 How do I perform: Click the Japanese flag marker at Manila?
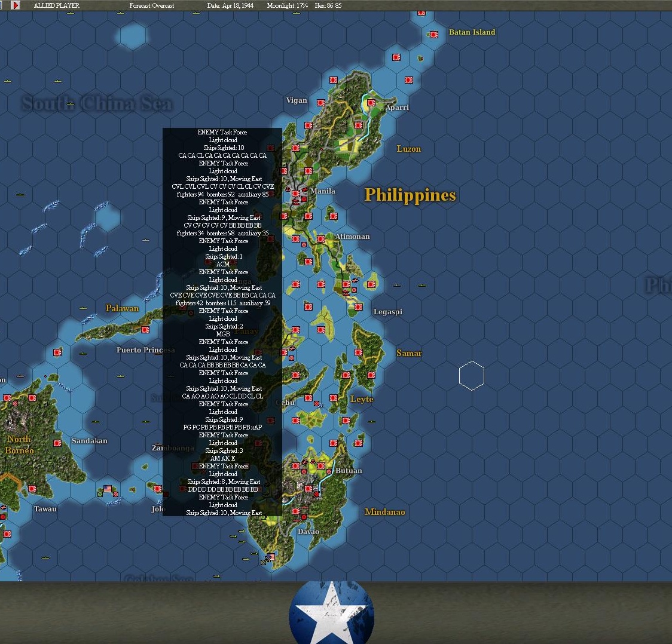[296, 194]
